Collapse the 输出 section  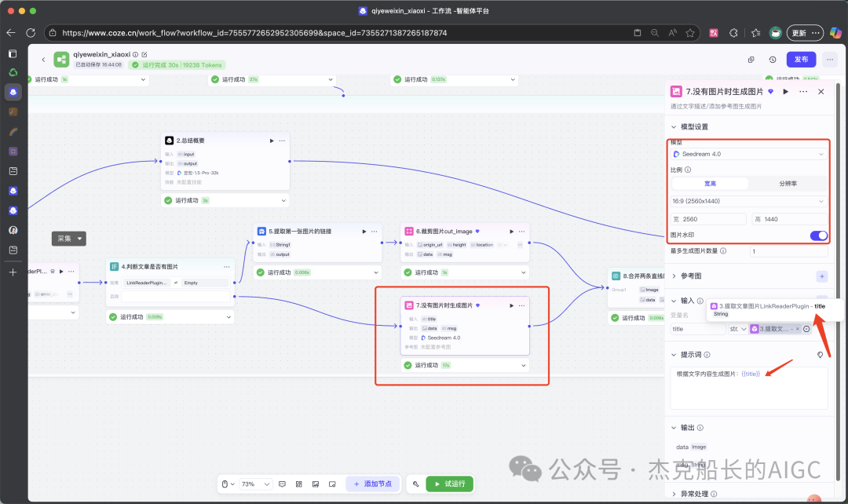point(674,428)
